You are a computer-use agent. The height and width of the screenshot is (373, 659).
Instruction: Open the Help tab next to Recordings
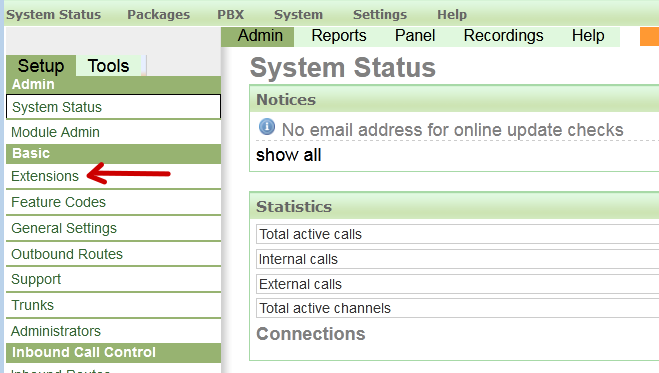[x=588, y=36]
